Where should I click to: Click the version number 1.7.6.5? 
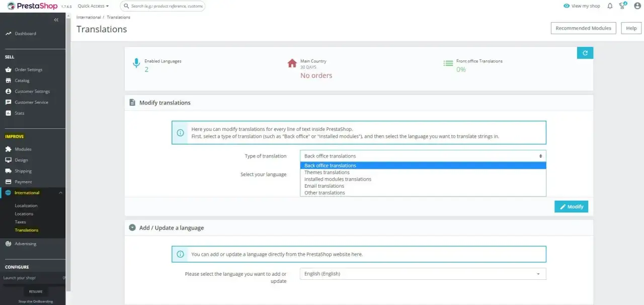[66, 7]
